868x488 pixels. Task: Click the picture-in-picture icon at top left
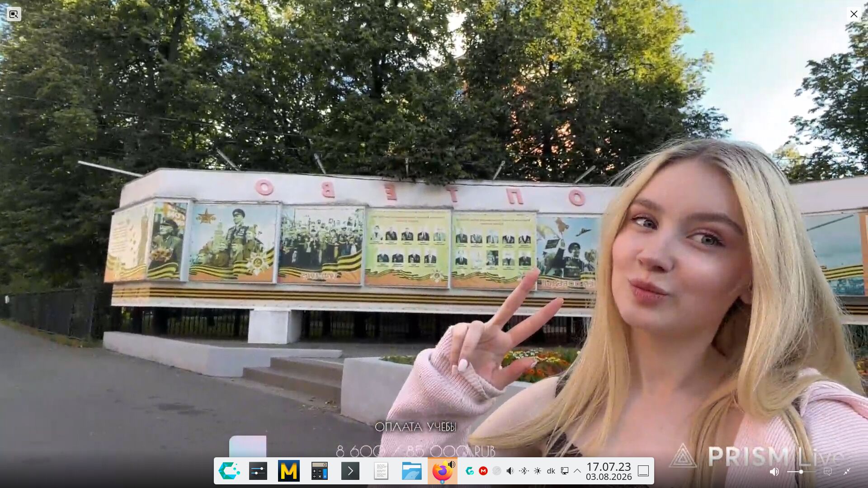(x=14, y=14)
